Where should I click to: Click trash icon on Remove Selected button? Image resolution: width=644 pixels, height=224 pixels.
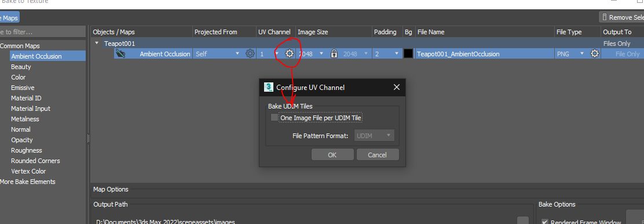pos(604,17)
